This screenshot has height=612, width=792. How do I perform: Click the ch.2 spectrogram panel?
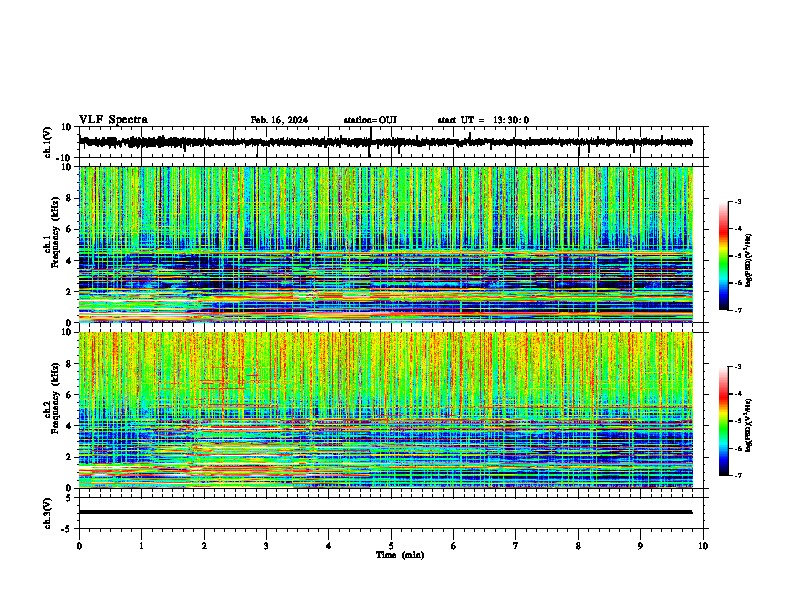pos(386,410)
